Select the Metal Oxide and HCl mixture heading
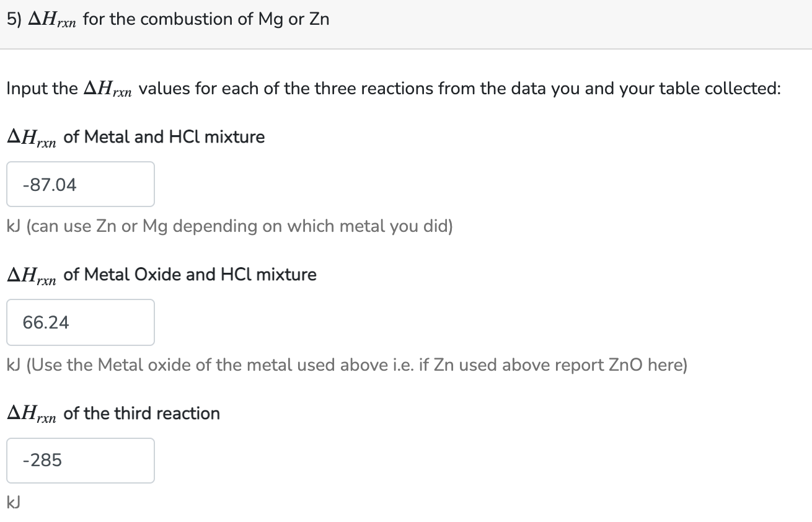Image resolution: width=812 pixels, height=522 pixels. 161,275
